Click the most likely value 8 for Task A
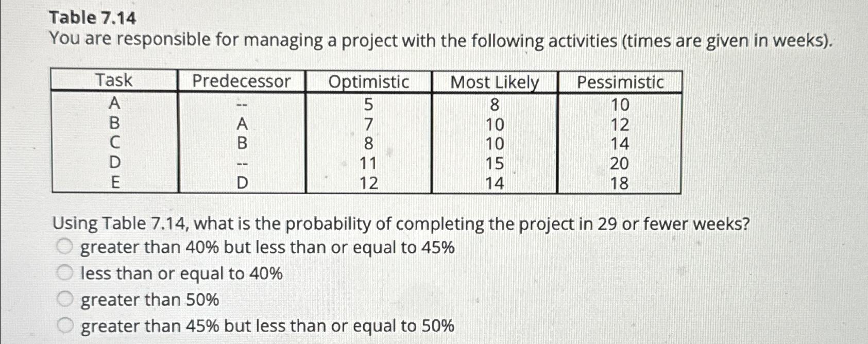 click(x=495, y=104)
